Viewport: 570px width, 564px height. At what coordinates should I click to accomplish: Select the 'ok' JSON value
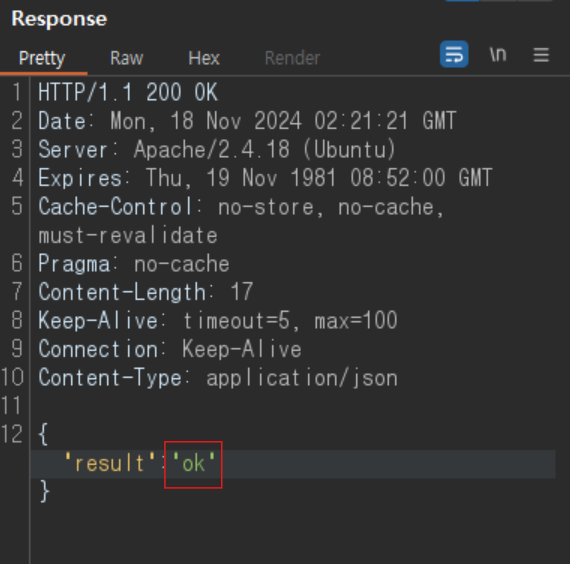(x=194, y=463)
